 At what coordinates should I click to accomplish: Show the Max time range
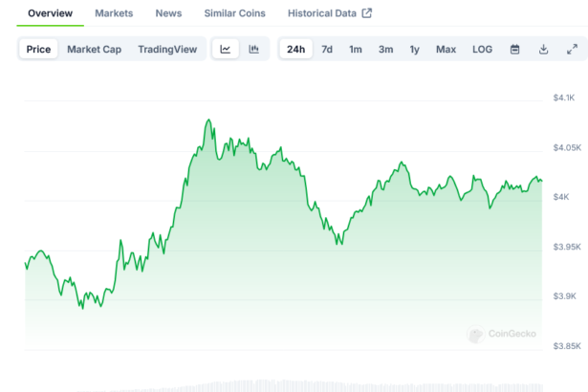446,49
